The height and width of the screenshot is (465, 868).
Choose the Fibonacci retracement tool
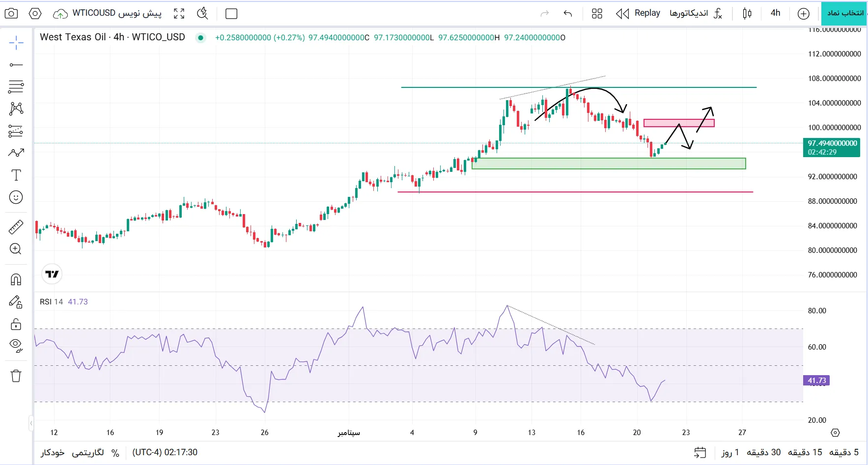click(x=16, y=87)
